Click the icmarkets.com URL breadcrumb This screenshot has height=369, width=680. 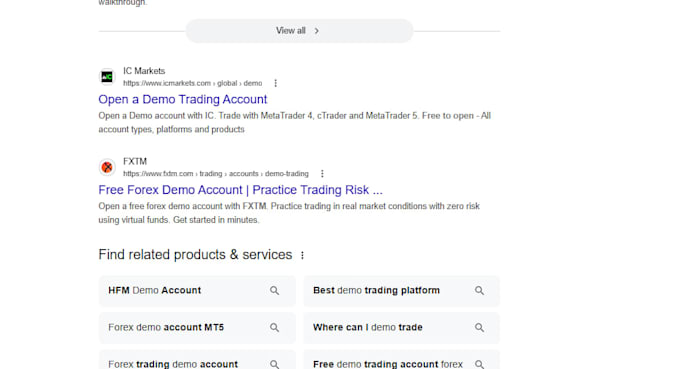193,83
